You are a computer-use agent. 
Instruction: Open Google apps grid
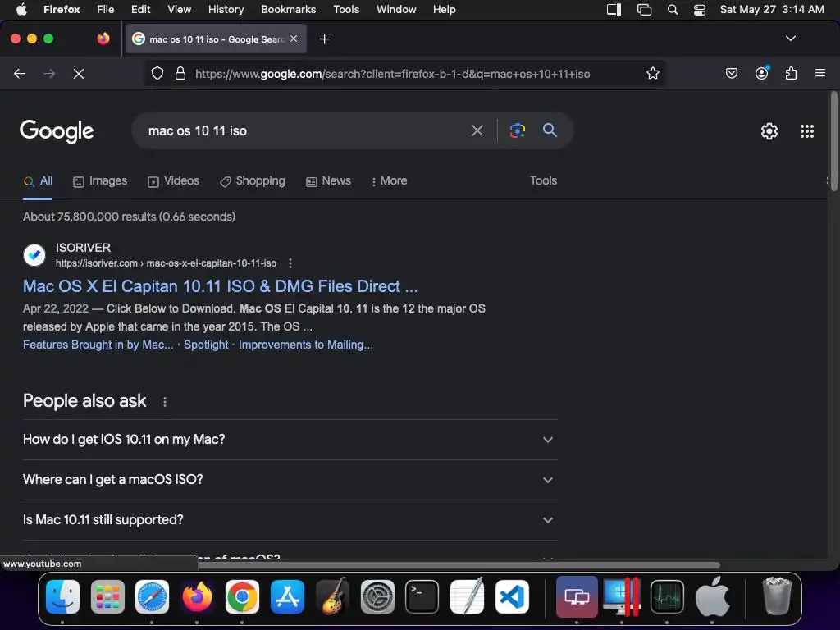(807, 131)
